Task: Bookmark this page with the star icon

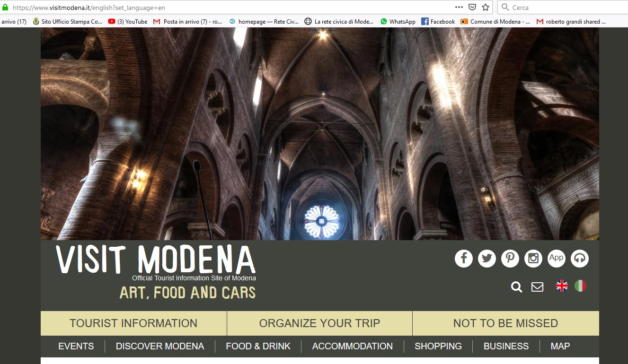Action: (x=485, y=7)
